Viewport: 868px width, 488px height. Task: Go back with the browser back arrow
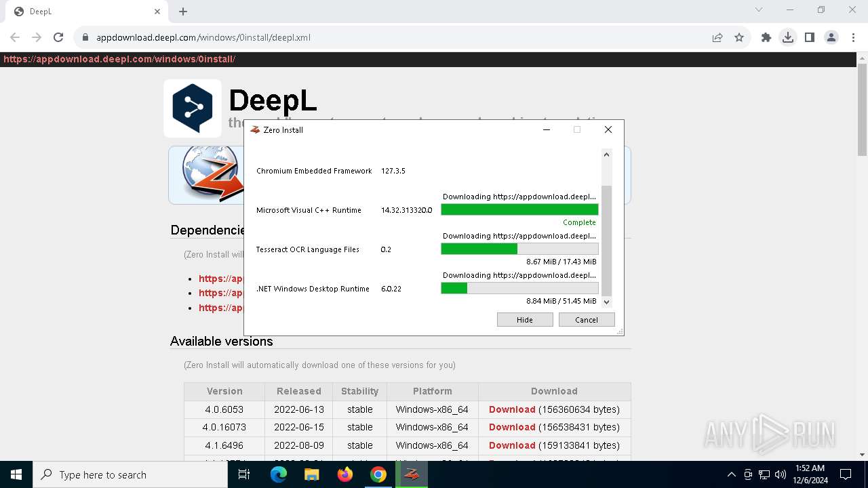tap(15, 37)
